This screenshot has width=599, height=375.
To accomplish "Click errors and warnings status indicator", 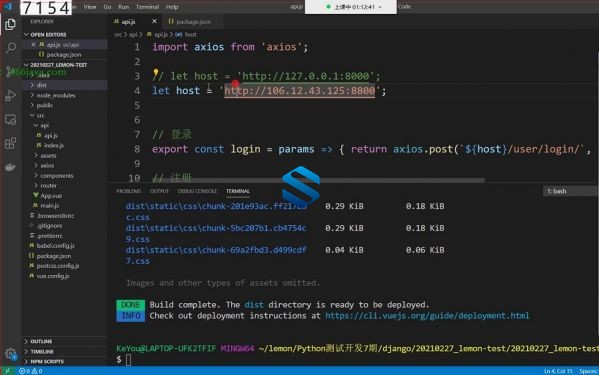I will [x=31, y=371].
